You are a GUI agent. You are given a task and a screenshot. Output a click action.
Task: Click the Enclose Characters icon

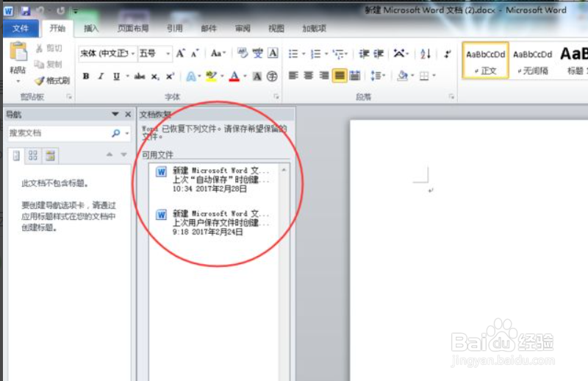coord(272,76)
